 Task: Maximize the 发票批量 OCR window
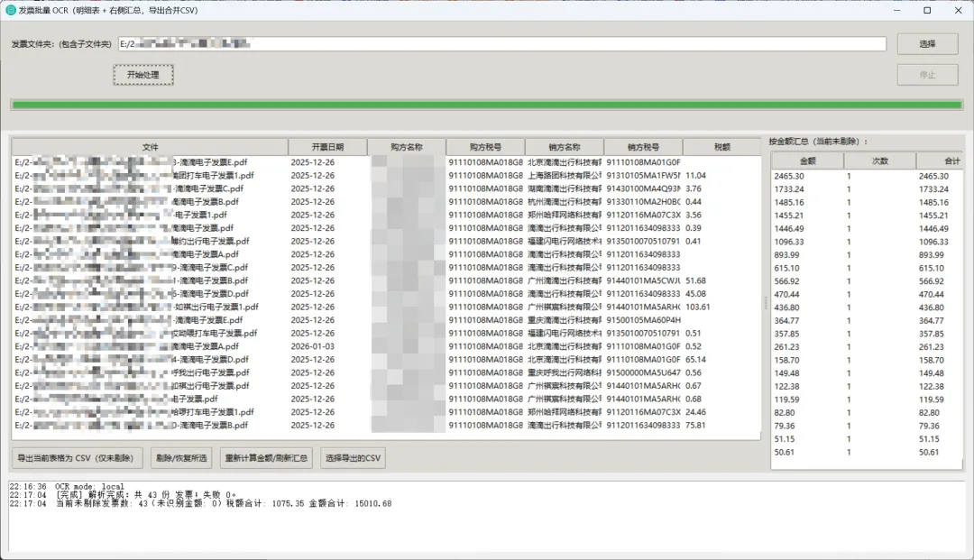point(927,10)
